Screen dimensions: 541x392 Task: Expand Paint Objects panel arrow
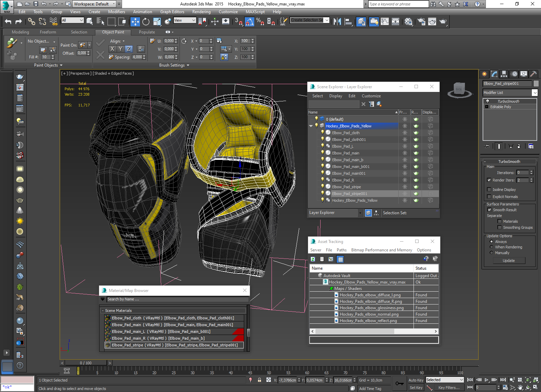61,65
